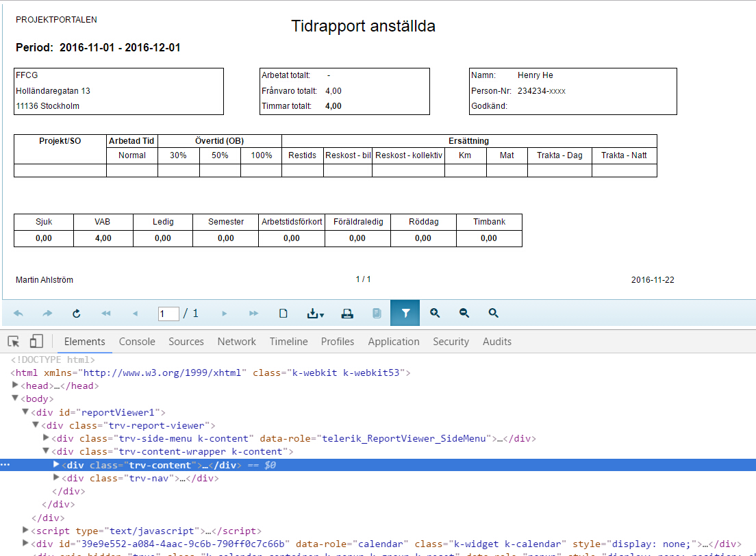Collapse the reportViewer1 div node
Image resolution: width=756 pixels, height=556 pixels.
point(25,412)
